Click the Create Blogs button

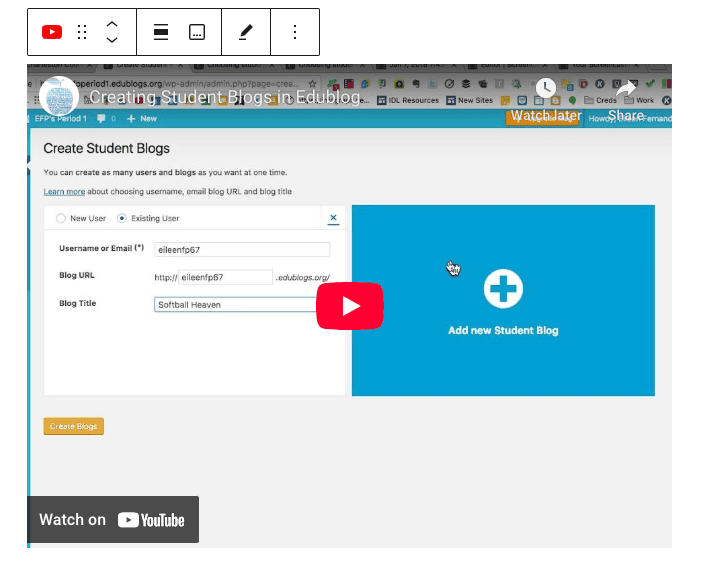point(74,426)
